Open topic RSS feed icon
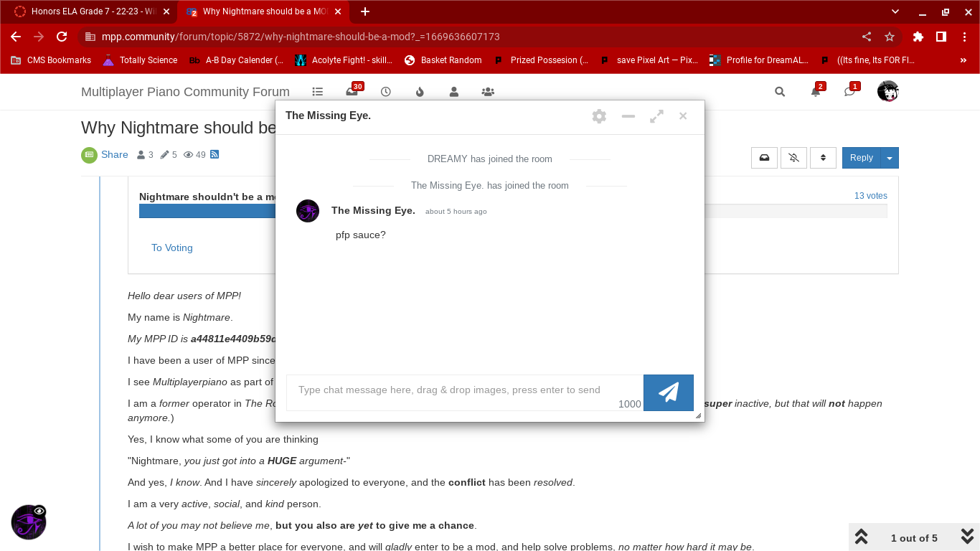 click(x=215, y=154)
